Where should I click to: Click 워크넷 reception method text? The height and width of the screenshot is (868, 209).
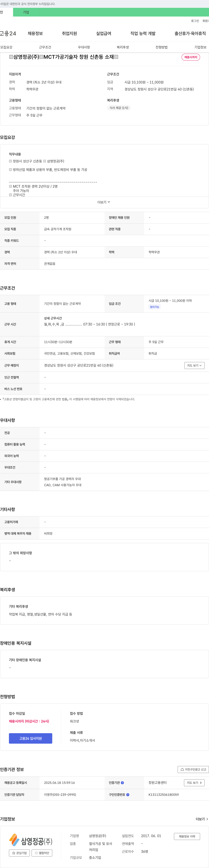click(x=74, y=721)
